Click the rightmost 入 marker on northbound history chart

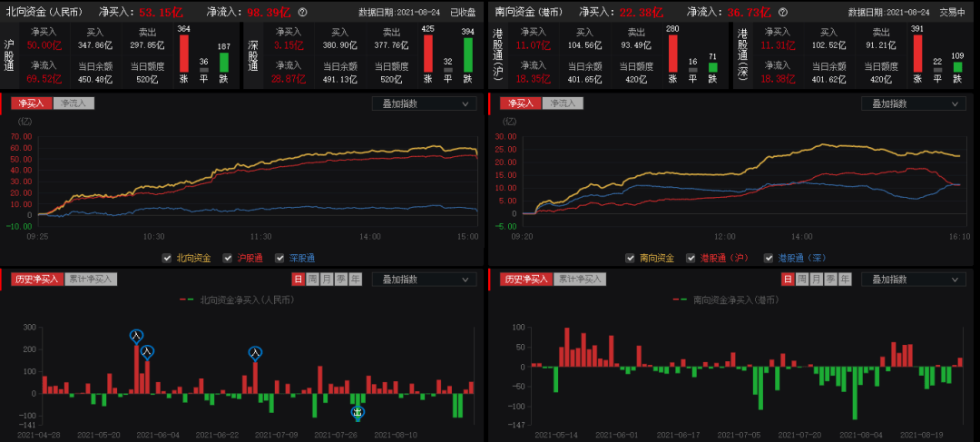coord(255,353)
